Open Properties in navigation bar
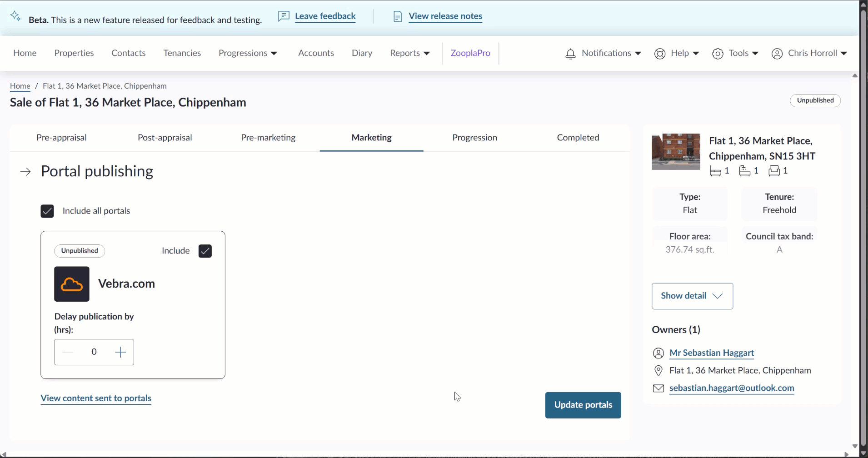The width and height of the screenshot is (868, 458). [x=74, y=53]
